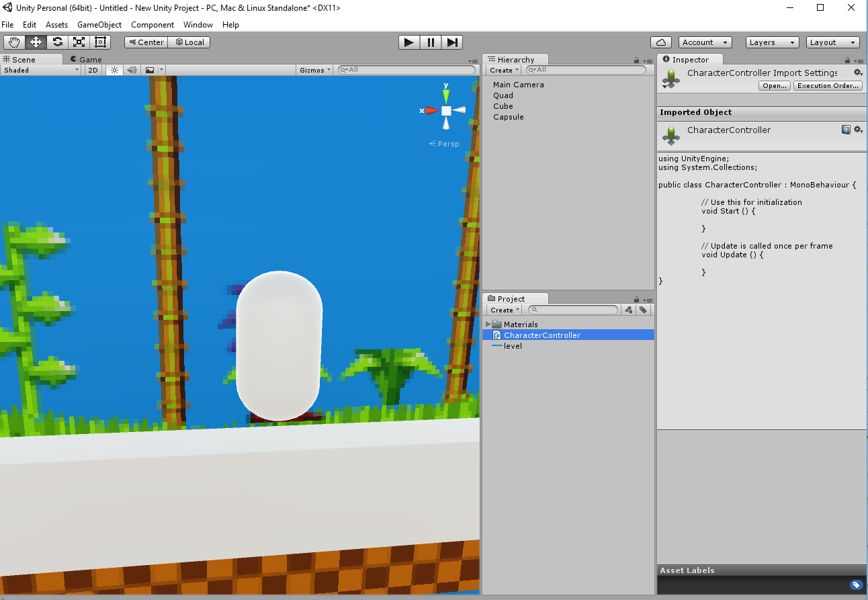Viewport: 868px width, 600px height.
Task: Click the orientation gizmo center cube
Action: (446, 110)
